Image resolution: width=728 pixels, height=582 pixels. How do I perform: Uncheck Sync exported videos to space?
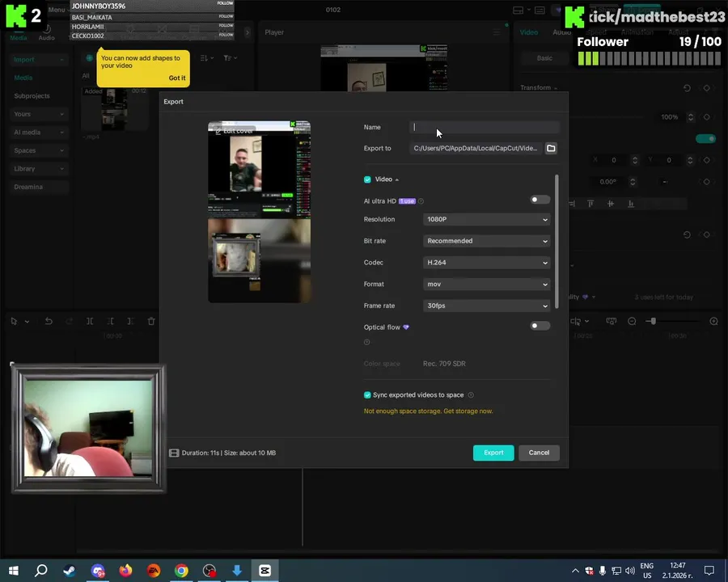pos(367,395)
